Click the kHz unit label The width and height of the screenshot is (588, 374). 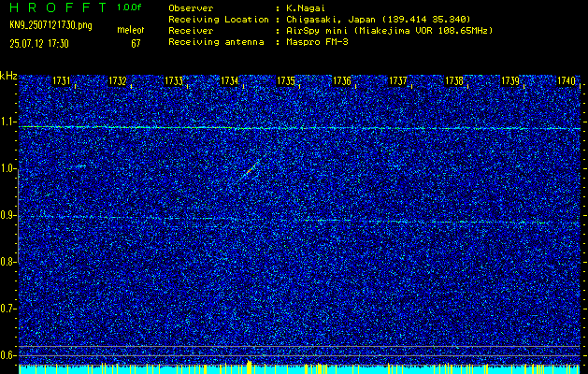(8, 76)
